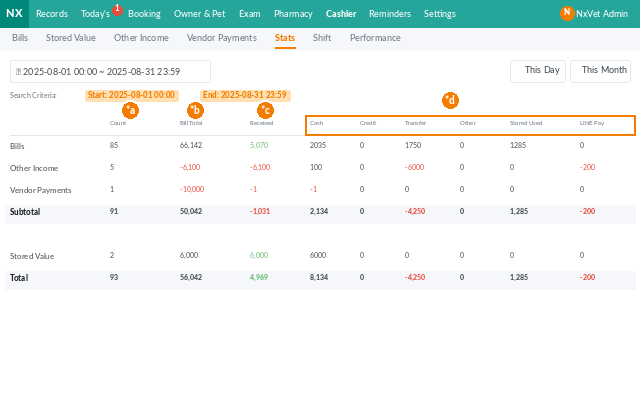Click the Stored Used column header
Image resolution: width=640 pixels, height=400 pixels.
(x=526, y=123)
